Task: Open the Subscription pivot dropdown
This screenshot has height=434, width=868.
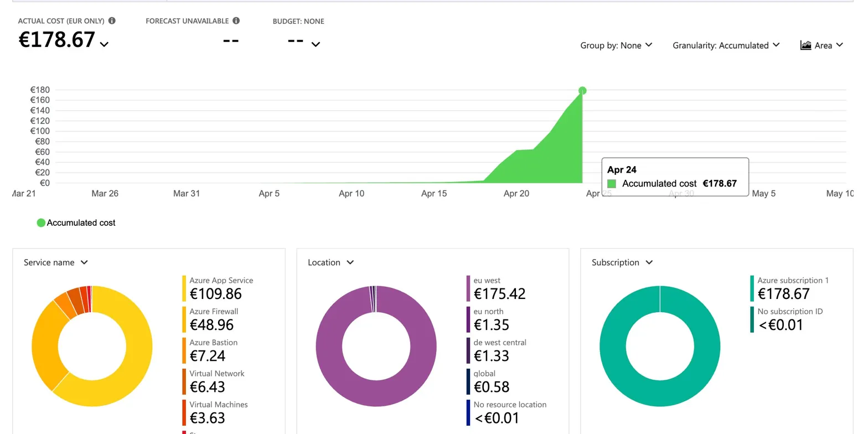Action: pyautogui.click(x=623, y=262)
